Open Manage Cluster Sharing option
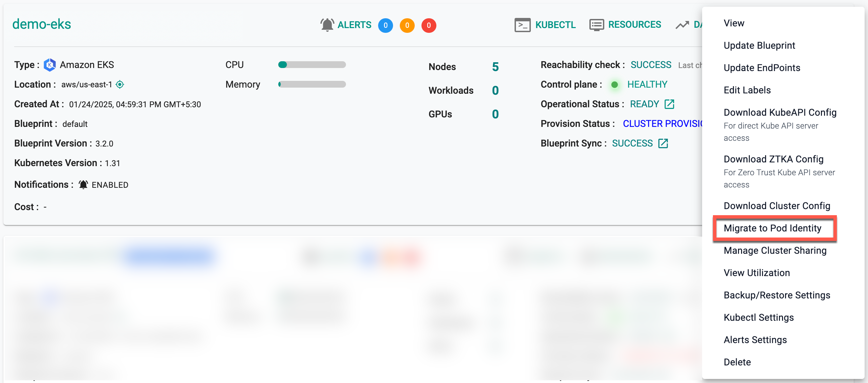The width and height of the screenshot is (868, 383). pos(775,250)
